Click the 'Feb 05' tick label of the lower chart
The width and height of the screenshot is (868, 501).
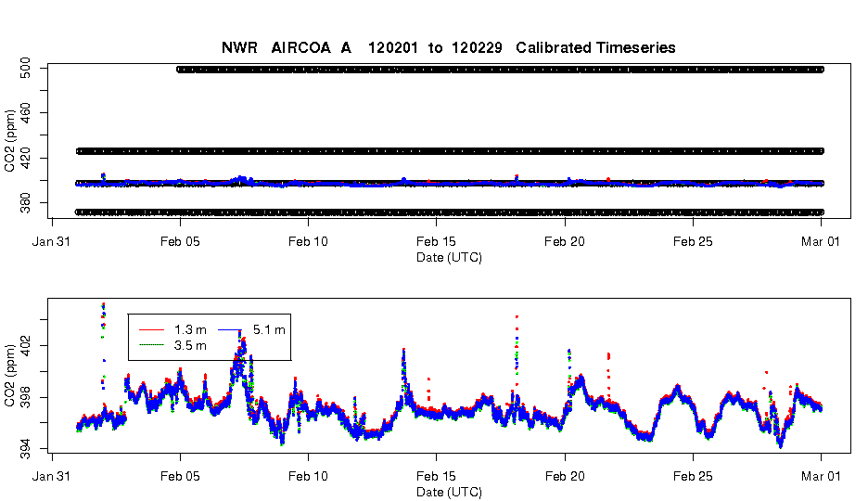point(180,476)
